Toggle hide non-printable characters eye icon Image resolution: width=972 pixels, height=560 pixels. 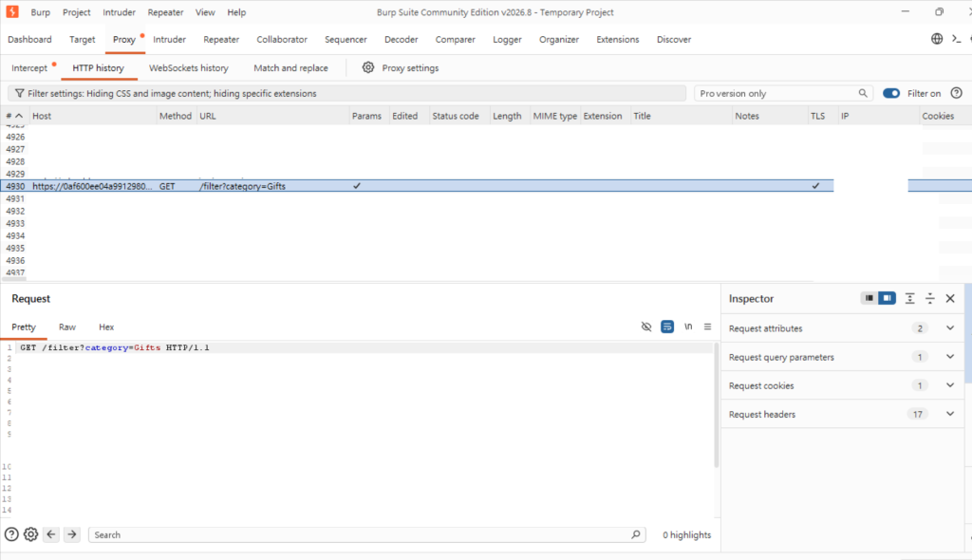[x=645, y=327]
